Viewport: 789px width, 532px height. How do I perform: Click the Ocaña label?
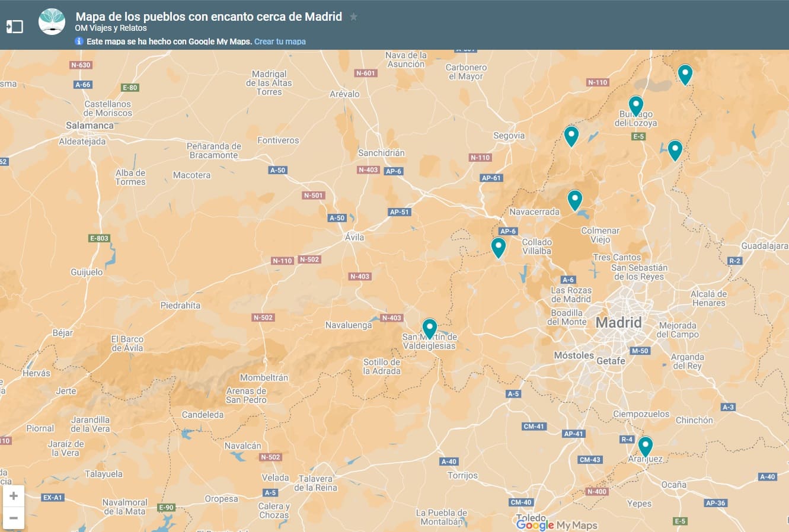(x=674, y=485)
